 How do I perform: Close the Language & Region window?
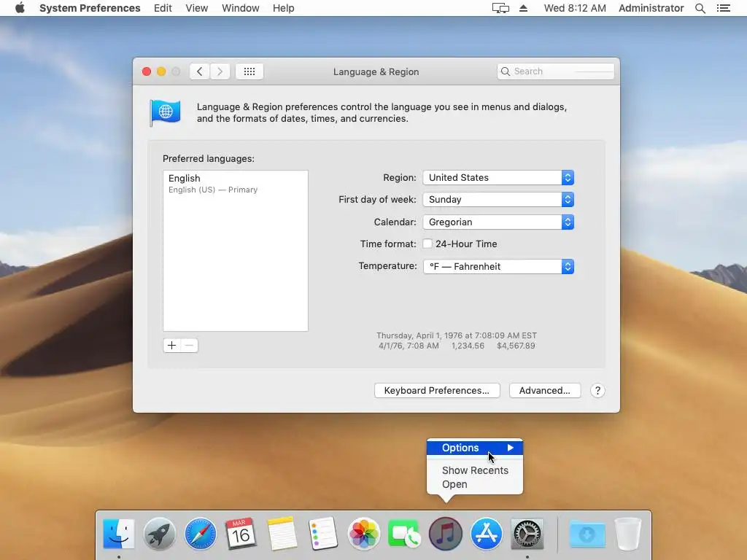coord(147,71)
